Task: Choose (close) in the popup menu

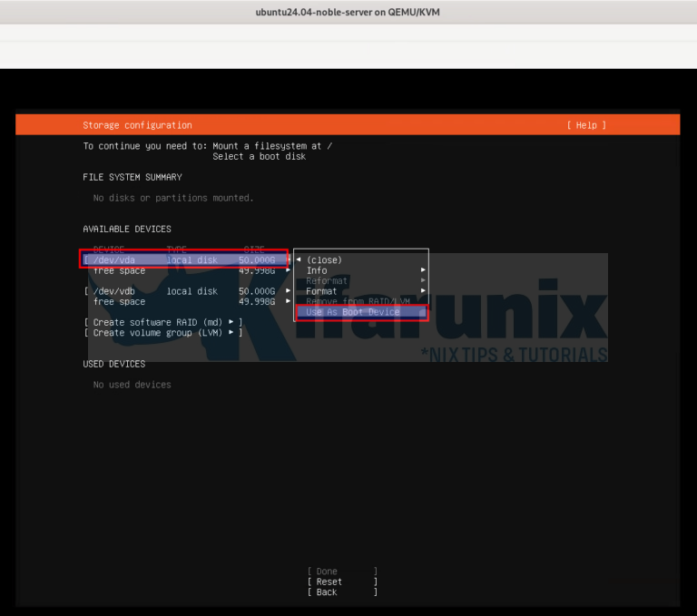Action: [x=324, y=260]
